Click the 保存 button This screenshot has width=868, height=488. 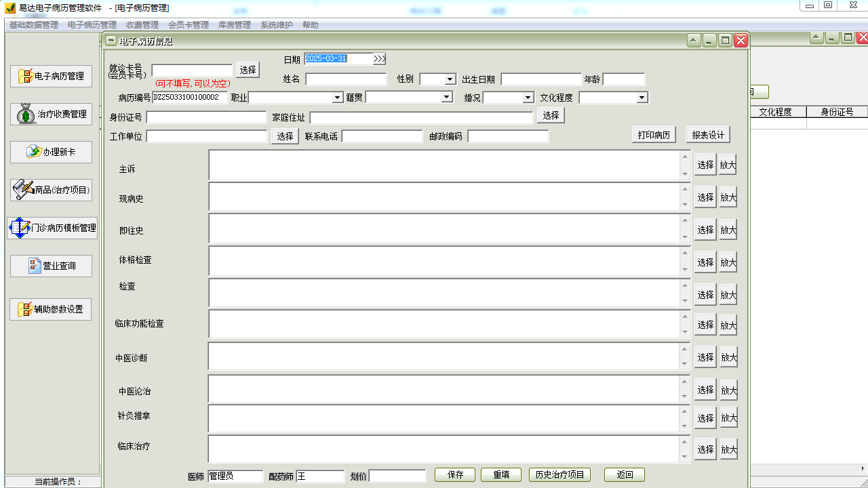coord(455,475)
